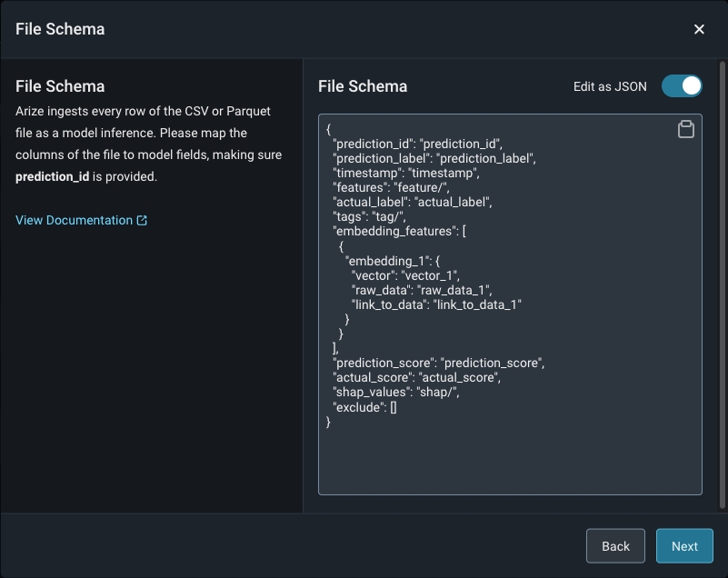This screenshot has height=578, width=728.
Task: Place cursor on the "prediction_score" line
Action: (438, 363)
